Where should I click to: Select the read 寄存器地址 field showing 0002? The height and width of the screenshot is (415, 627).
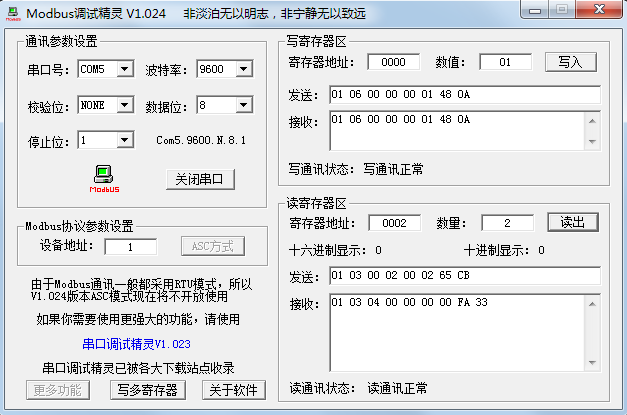pyautogui.click(x=393, y=222)
